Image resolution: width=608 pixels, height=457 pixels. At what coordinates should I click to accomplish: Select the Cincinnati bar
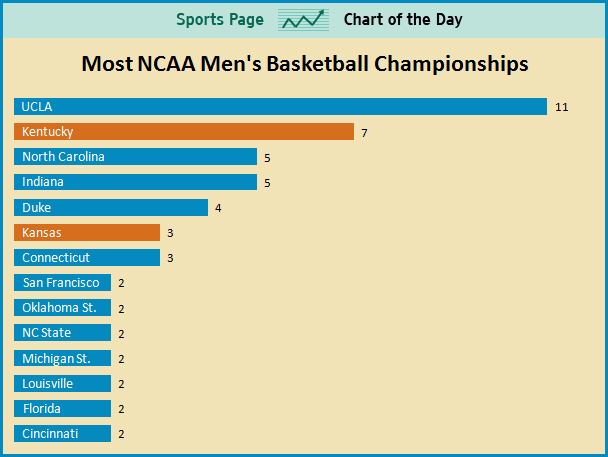62,433
